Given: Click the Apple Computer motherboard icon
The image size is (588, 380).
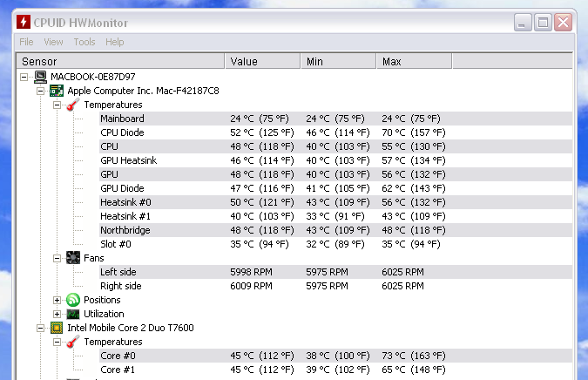Looking at the screenshot, I should point(57,91).
